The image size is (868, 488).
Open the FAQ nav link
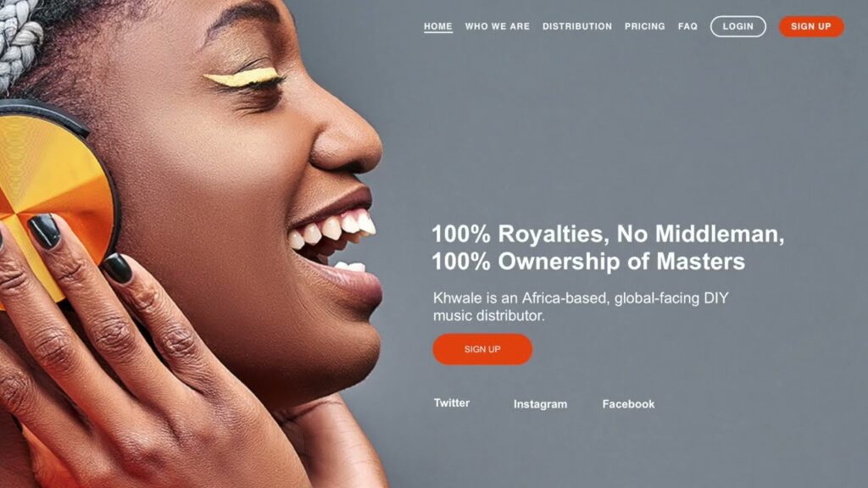[x=687, y=26]
